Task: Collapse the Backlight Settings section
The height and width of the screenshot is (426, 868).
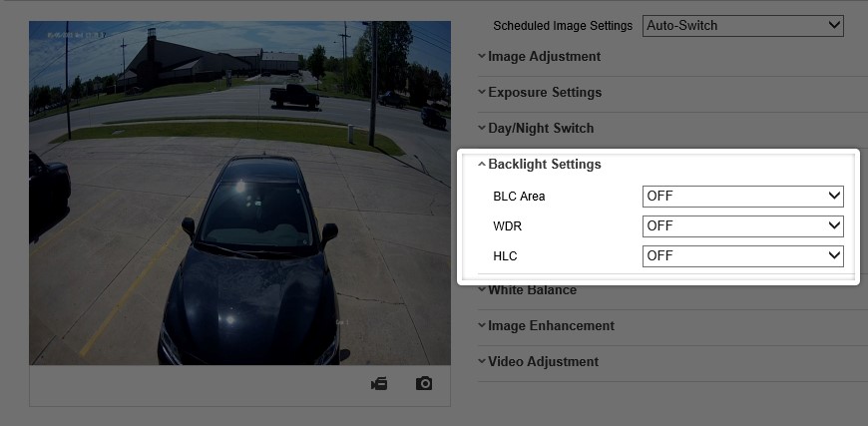Action: 545,165
